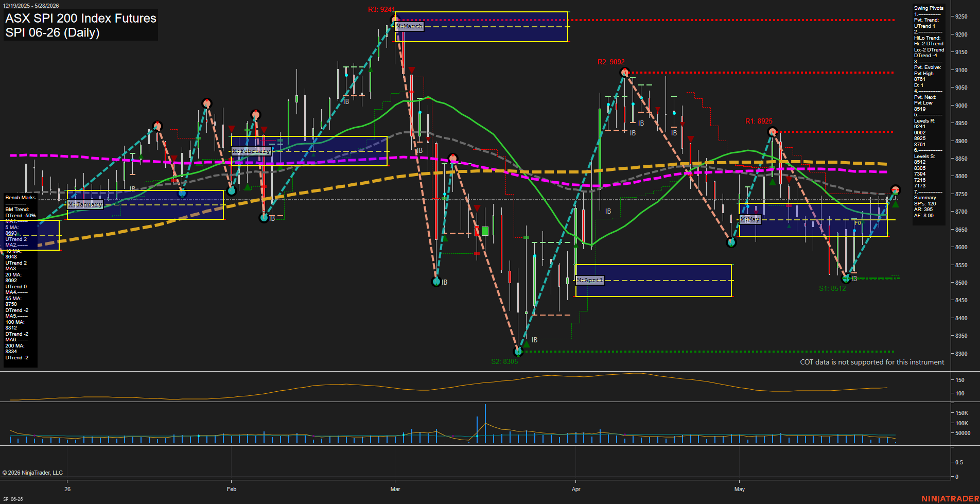The height and width of the screenshot is (504, 980).
Task: Click the swing high pivot marker at R2
Action: click(624, 72)
